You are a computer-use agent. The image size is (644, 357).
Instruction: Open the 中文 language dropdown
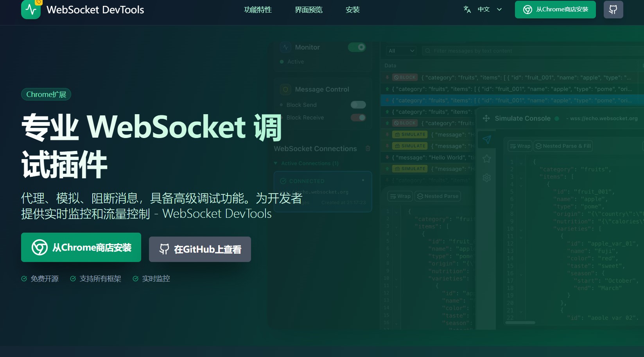tap(483, 9)
